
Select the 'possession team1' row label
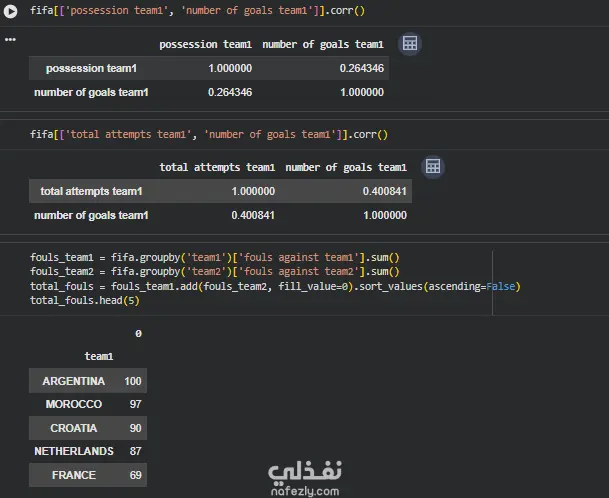click(91, 68)
